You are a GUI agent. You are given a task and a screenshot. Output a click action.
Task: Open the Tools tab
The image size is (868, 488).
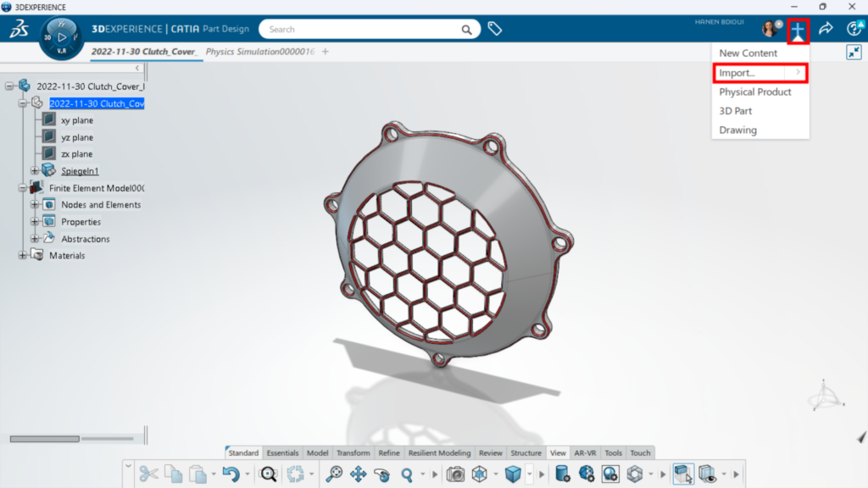pos(614,452)
